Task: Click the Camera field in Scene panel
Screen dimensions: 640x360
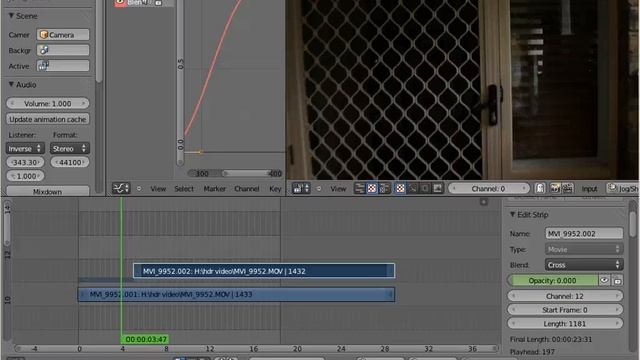Action: 63,35
